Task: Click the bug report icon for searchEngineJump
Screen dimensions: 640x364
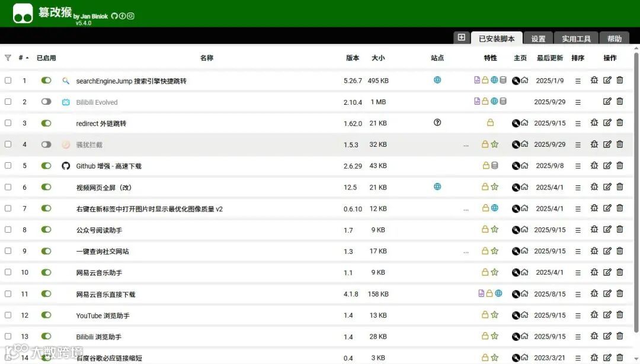Action: pyautogui.click(x=594, y=80)
